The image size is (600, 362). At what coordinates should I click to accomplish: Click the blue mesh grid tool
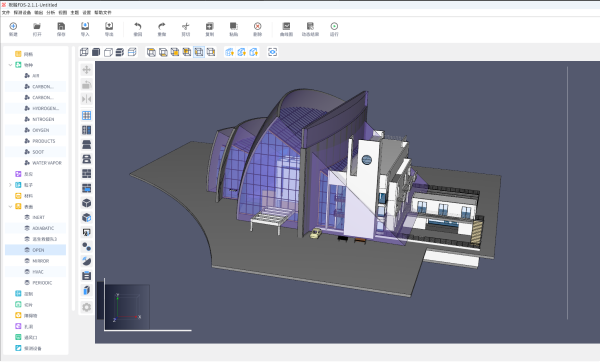click(86, 116)
